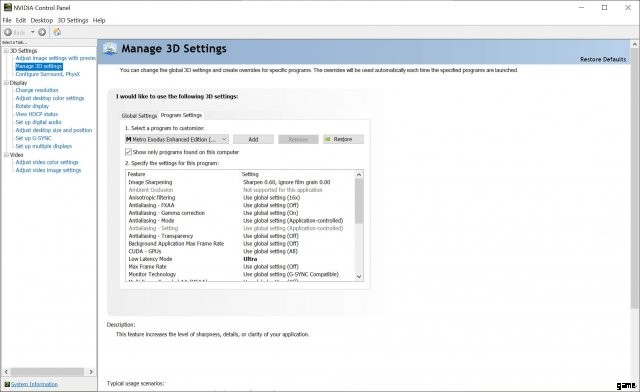The image size is (640, 392).
Task: Select Antialiasing - Gamma correction row
Action: click(x=240, y=213)
